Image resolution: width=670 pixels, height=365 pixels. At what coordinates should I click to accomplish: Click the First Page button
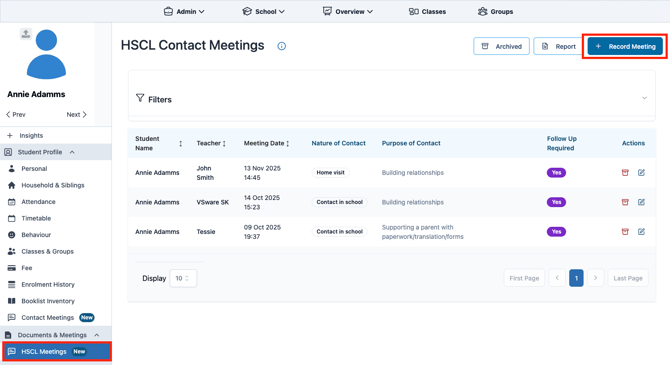pos(524,278)
